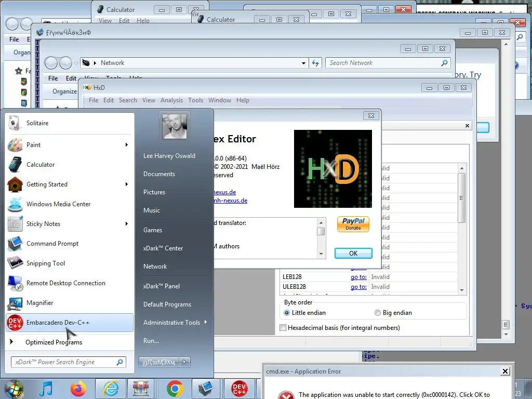Viewport: 532px width, 399px height.
Task: Open Network address bar dropdown
Action: pyautogui.click(x=303, y=63)
